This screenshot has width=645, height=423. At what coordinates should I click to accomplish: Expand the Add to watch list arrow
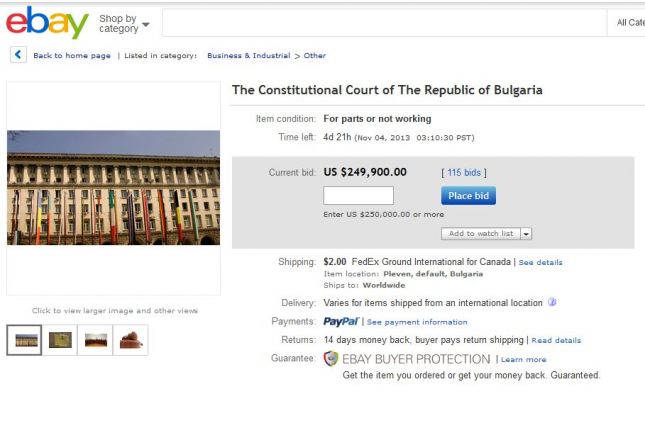pos(526,233)
